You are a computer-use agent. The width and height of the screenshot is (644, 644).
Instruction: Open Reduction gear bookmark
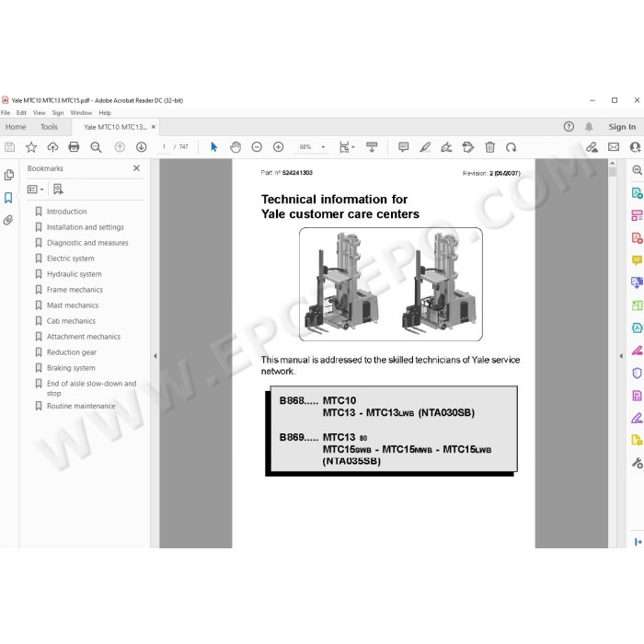coord(72,352)
